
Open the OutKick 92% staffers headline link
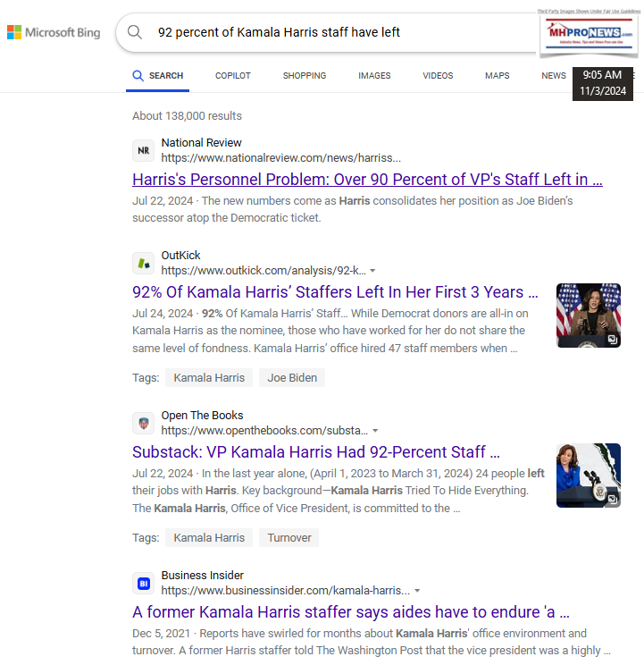click(x=335, y=292)
